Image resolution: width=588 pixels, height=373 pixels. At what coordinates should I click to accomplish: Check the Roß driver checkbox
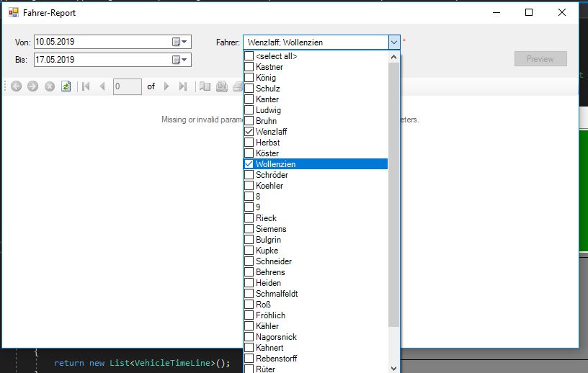click(249, 305)
